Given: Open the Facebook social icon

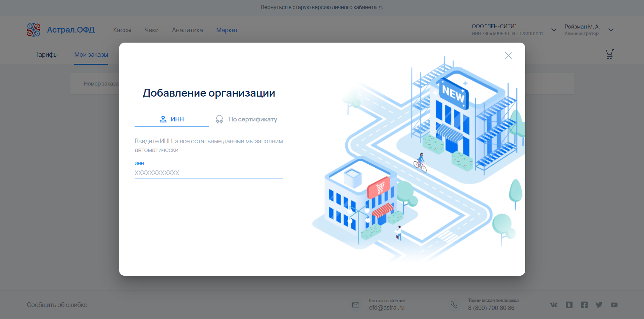Looking at the screenshot, I should (x=584, y=305).
